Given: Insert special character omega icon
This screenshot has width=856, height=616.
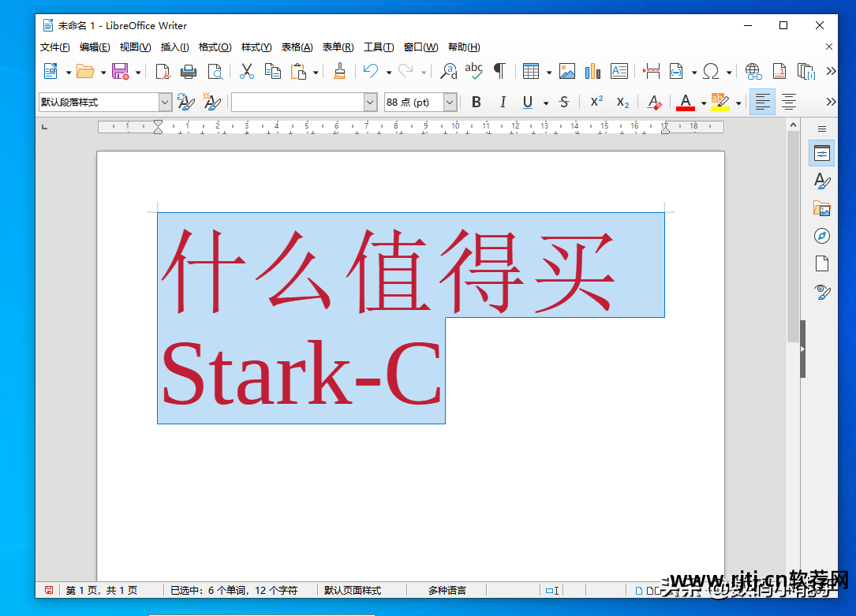Looking at the screenshot, I should 711,72.
